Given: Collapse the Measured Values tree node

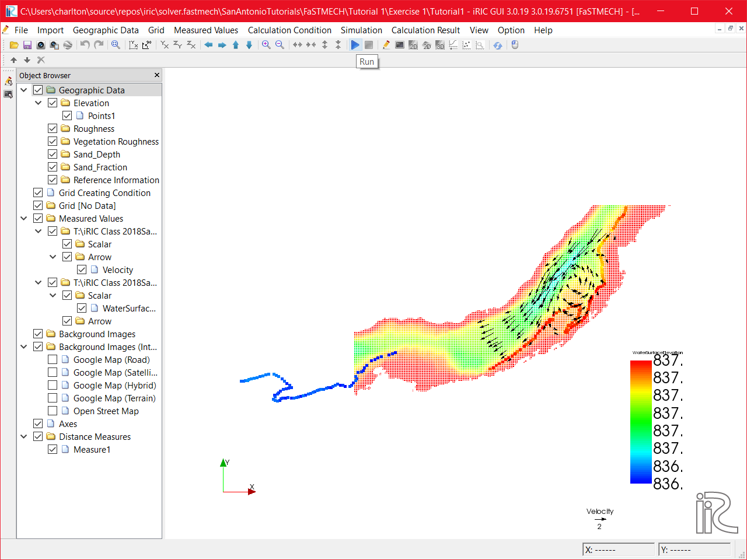Looking at the screenshot, I should coord(24,219).
